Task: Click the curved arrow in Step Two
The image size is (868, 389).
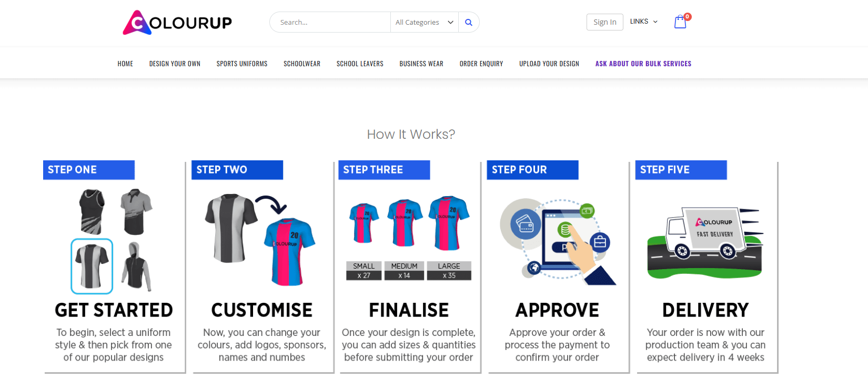Action: pos(271,204)
